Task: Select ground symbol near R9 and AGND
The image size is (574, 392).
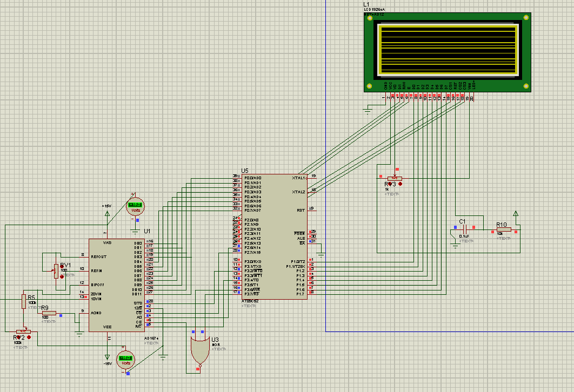Action: 79,333
